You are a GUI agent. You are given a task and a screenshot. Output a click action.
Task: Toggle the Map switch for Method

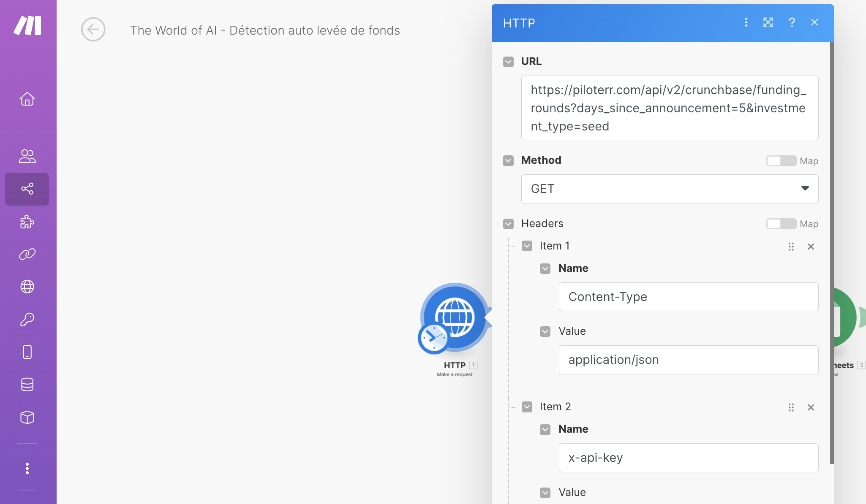click(x=781, y=161)
